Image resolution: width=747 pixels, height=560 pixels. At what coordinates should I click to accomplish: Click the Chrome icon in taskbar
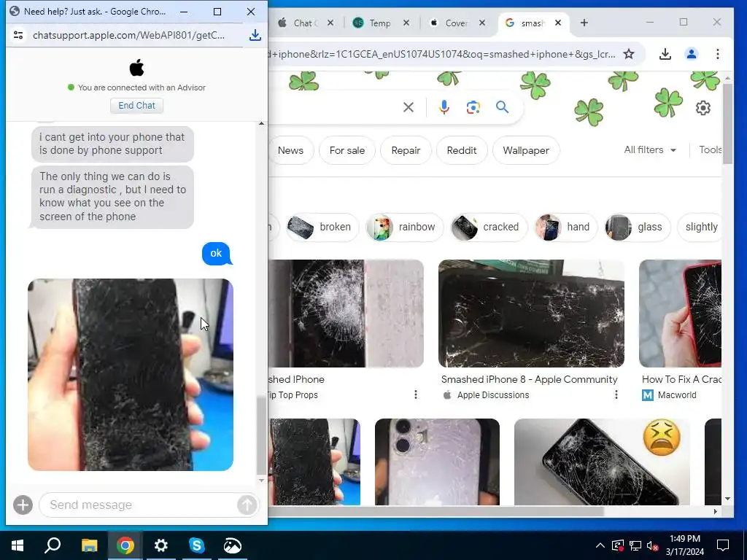coord(125,545)
